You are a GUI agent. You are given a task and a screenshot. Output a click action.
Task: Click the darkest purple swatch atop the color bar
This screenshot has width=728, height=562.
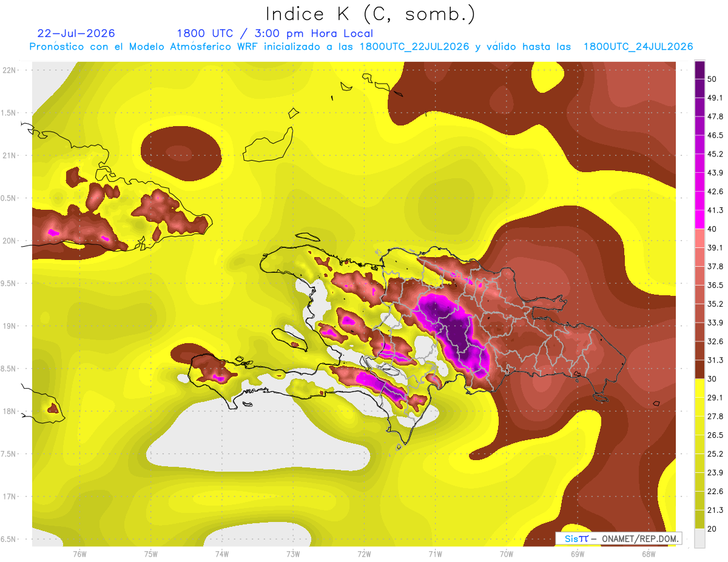coord(699,70)
